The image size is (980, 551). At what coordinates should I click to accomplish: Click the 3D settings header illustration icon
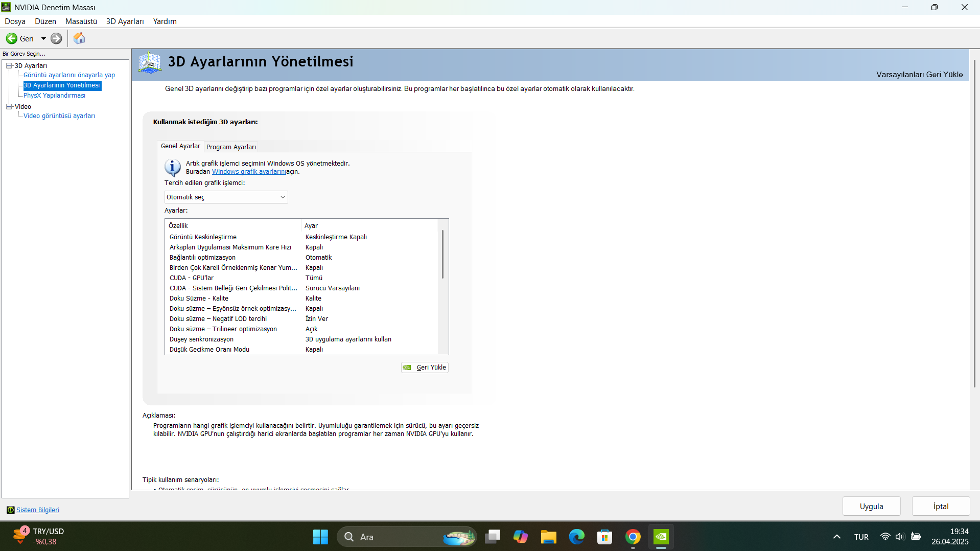click(x=150, y=62)
